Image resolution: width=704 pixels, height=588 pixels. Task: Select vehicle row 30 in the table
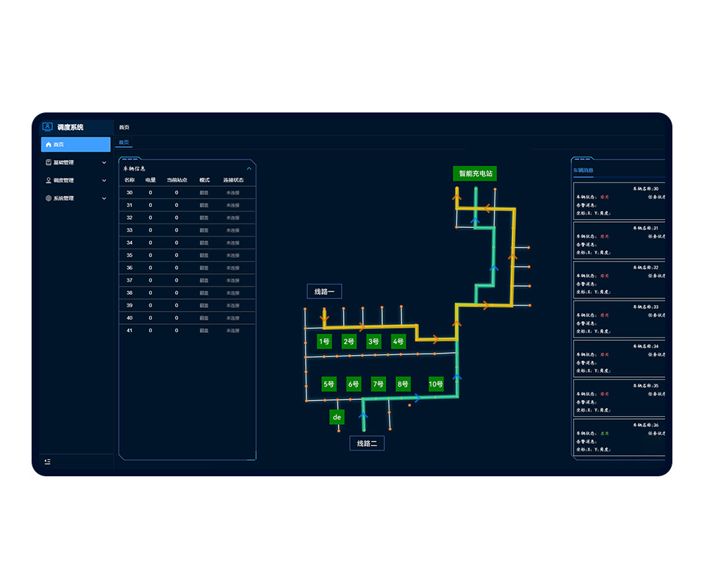[x=187, y=193]
